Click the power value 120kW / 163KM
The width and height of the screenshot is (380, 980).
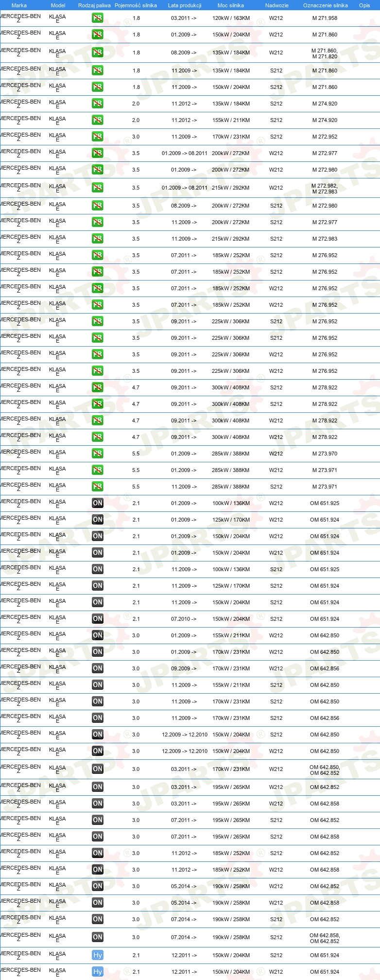(231, 18)
